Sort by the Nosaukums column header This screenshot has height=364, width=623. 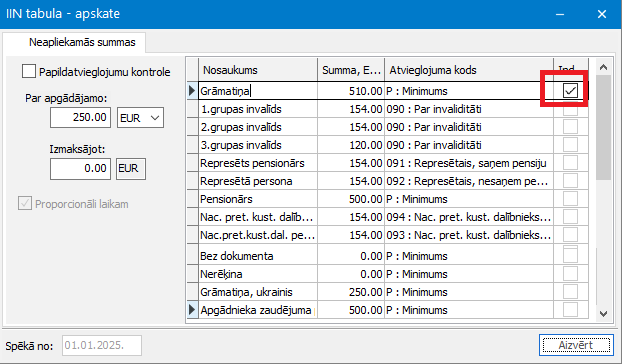tap(258, 70)
